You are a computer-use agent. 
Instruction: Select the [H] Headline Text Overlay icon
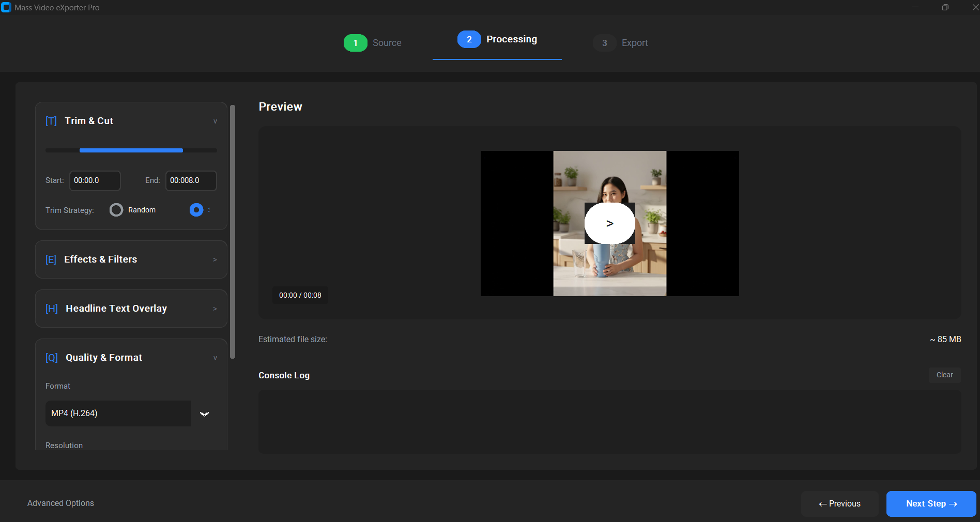point(51,309)
